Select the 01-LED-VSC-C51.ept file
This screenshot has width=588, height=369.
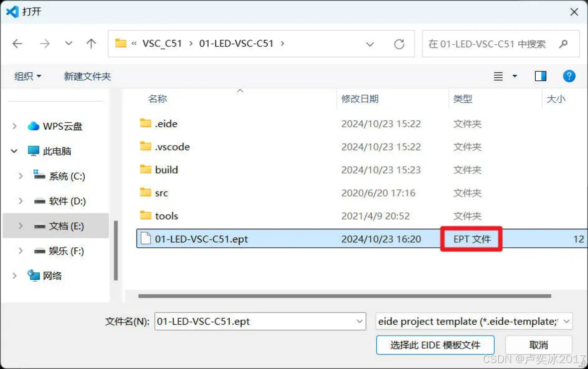pyautogui.click(x=361, y=239)
